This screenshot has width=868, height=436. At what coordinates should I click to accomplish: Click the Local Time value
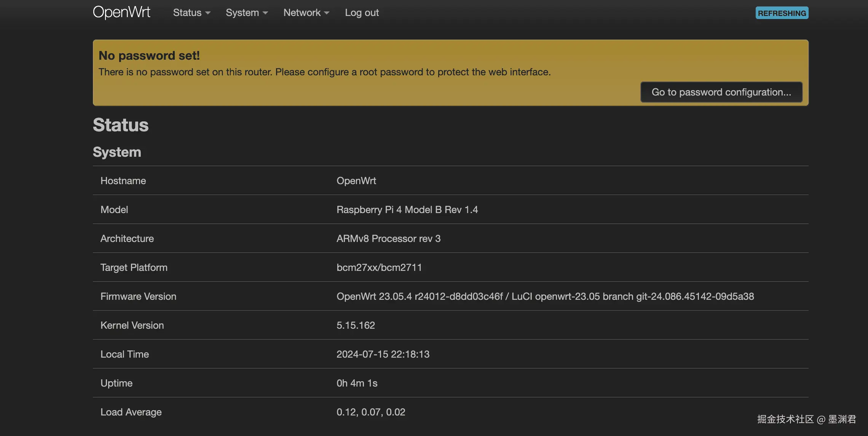383,354
